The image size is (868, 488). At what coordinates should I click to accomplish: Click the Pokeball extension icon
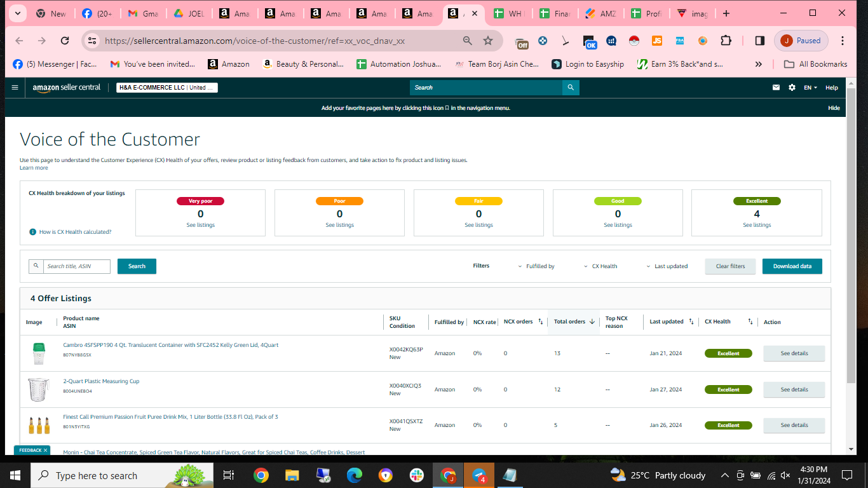point(634,41)
